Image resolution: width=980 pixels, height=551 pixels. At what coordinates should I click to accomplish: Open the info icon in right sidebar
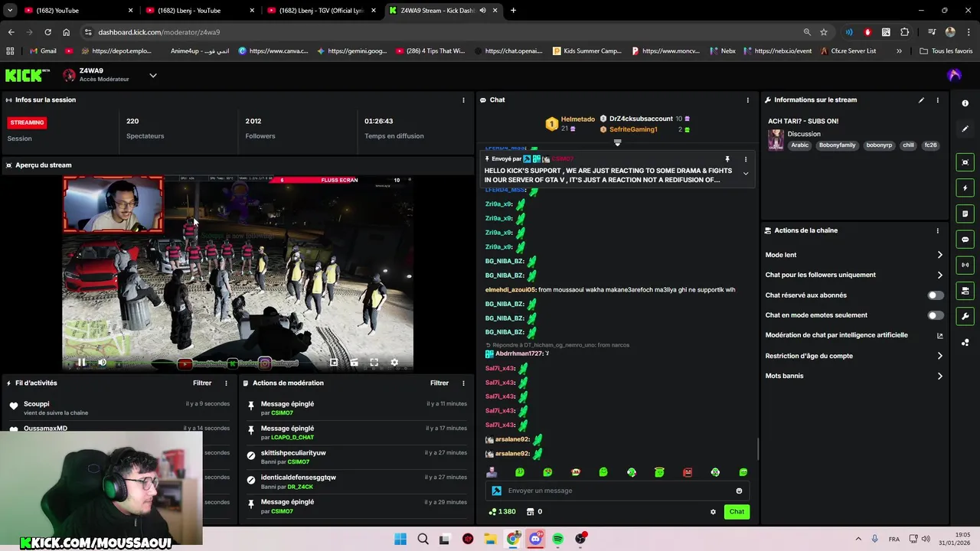click(x=965, y=103)
